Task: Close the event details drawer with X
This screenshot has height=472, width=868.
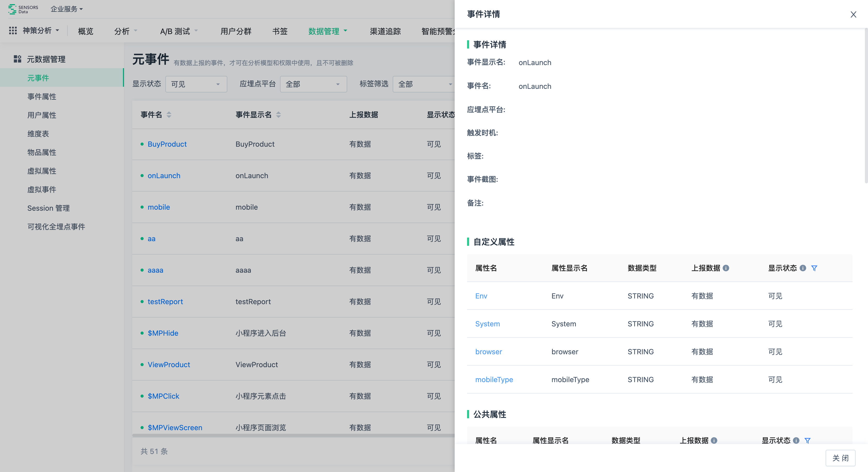Action: 853,14
